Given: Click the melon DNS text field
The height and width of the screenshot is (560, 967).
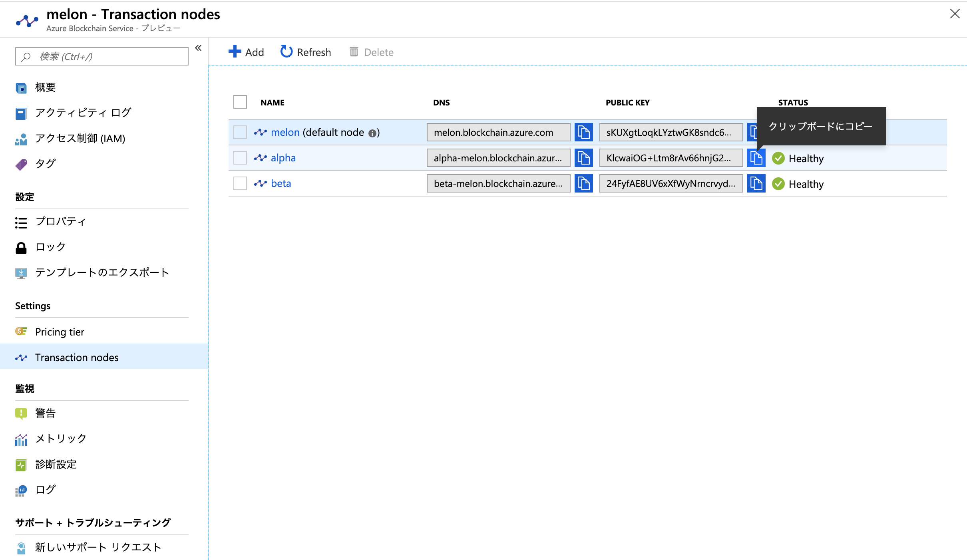Looking at the screenshot, I should click(498, 132).
